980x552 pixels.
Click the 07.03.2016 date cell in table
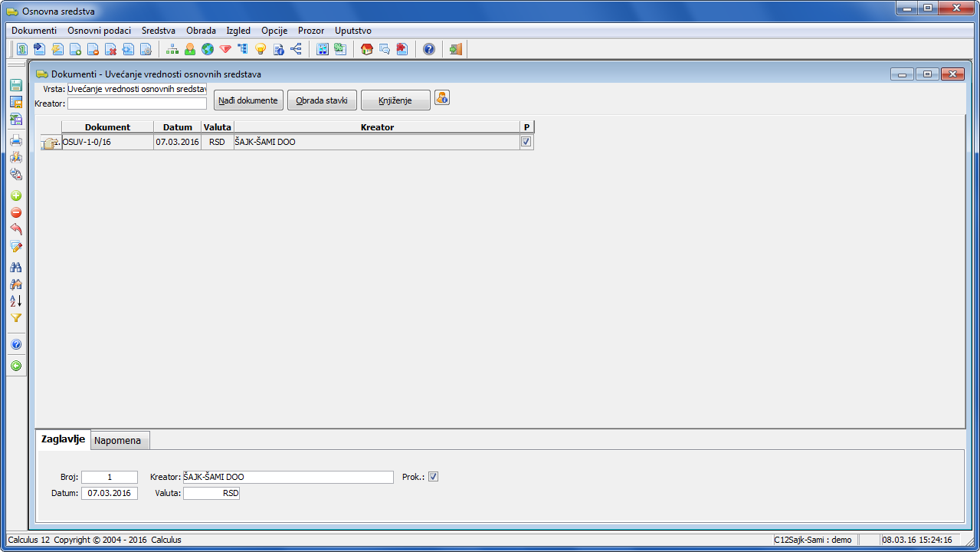177,142
